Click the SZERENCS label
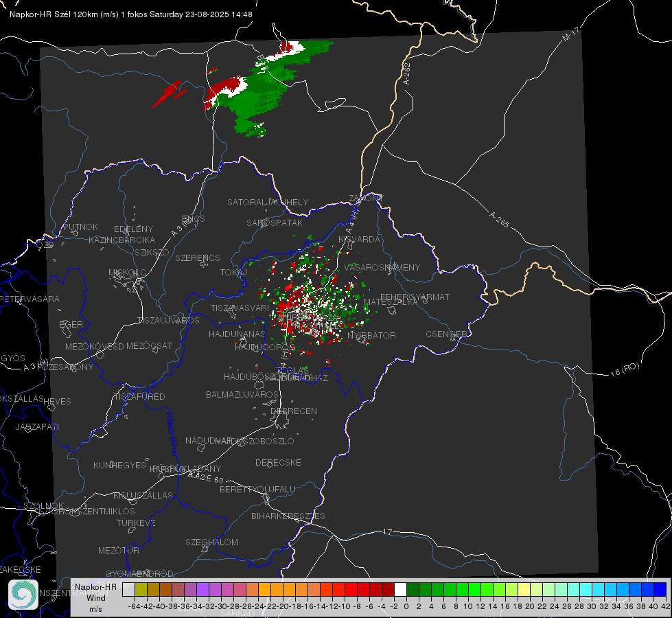 pyautogui.click(x=198, y=257)
